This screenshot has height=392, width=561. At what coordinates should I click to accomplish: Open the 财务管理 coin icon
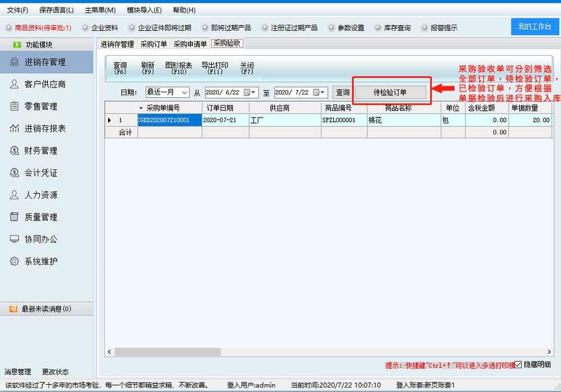[14, 151]
